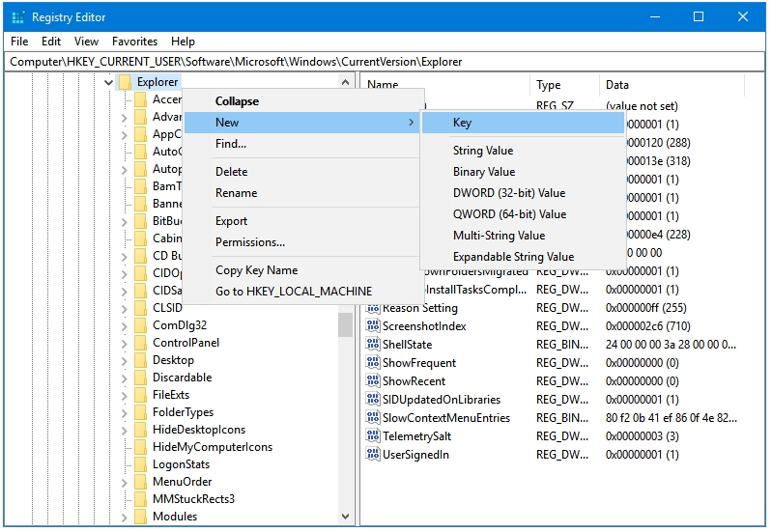Click the Type column header

click(x=564, y=85)
